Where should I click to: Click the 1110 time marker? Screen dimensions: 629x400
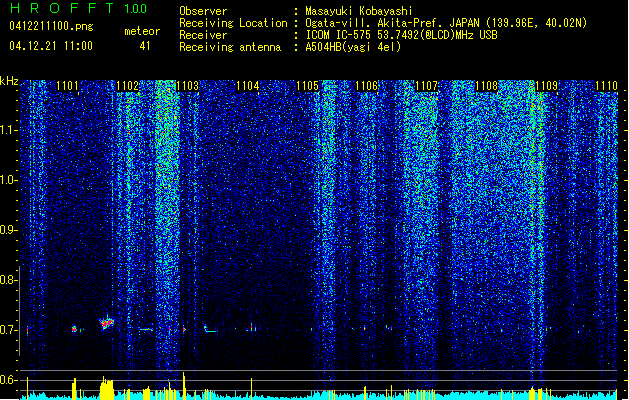(606, 86)
